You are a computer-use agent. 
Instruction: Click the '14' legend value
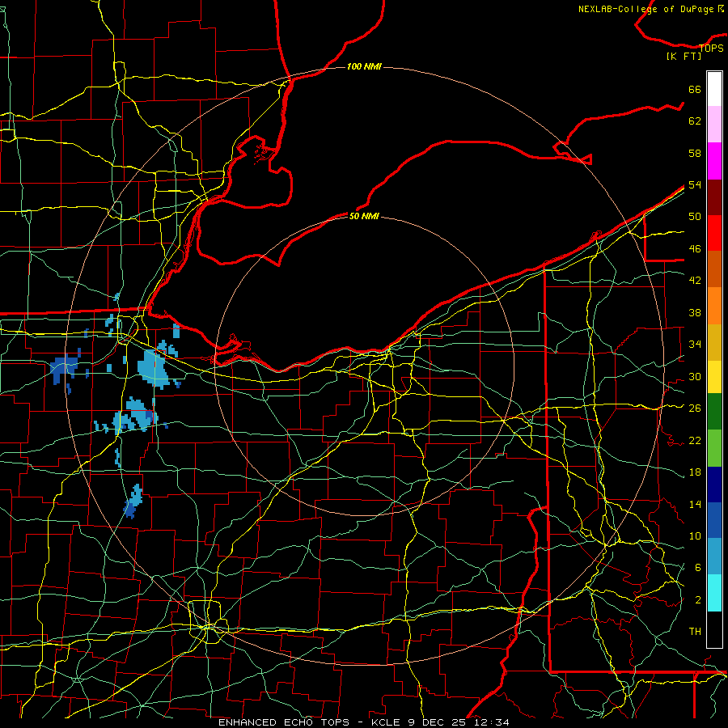pyautogui.click(x=695, y=504)
